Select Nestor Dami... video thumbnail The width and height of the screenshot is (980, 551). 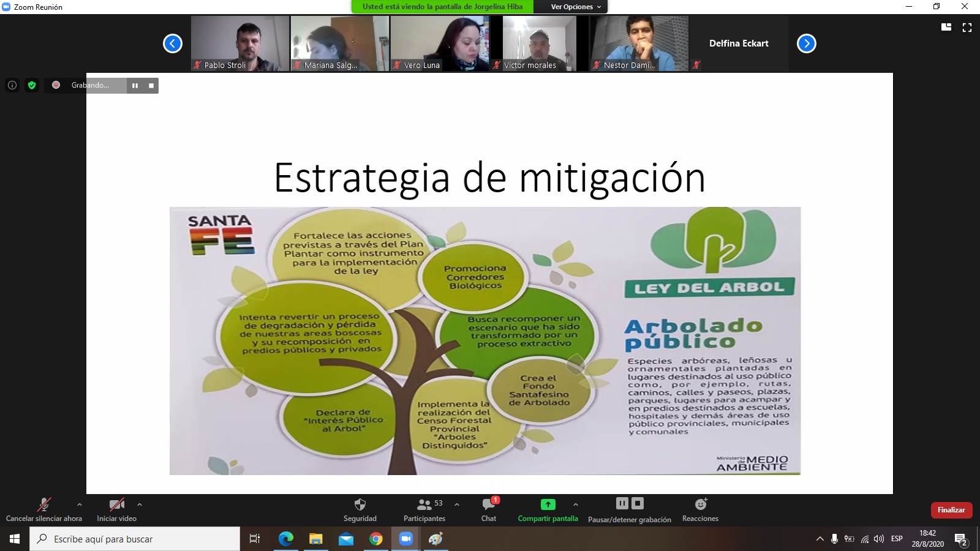(639, 43)
